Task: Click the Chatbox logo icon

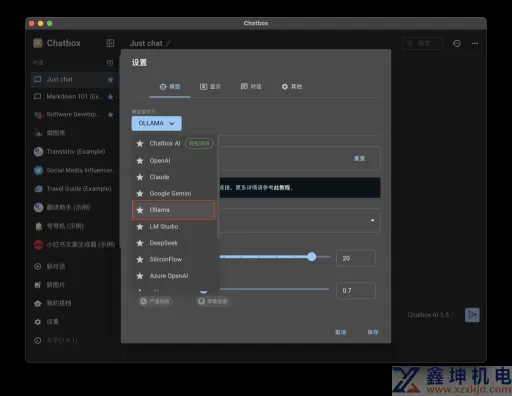Action: 38,43
